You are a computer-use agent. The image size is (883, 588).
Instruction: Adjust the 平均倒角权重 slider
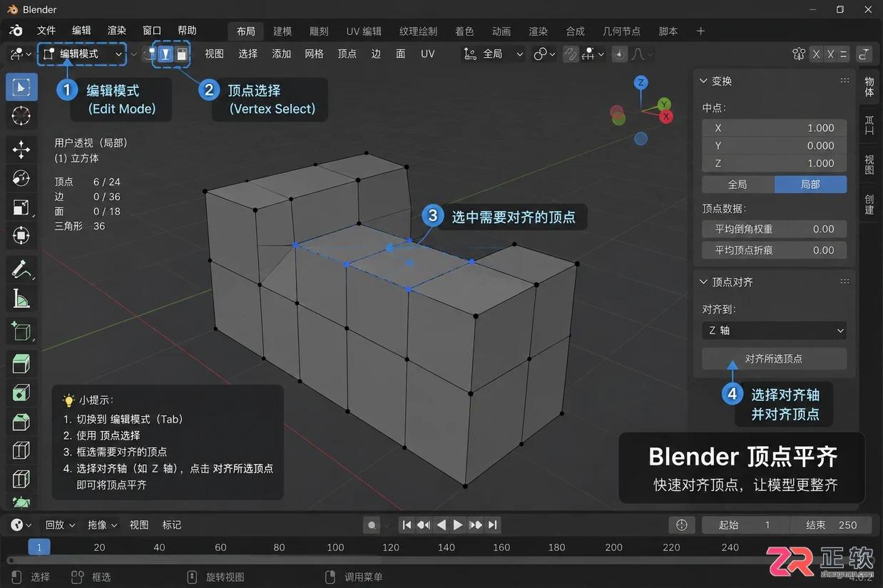coord(775,229)
